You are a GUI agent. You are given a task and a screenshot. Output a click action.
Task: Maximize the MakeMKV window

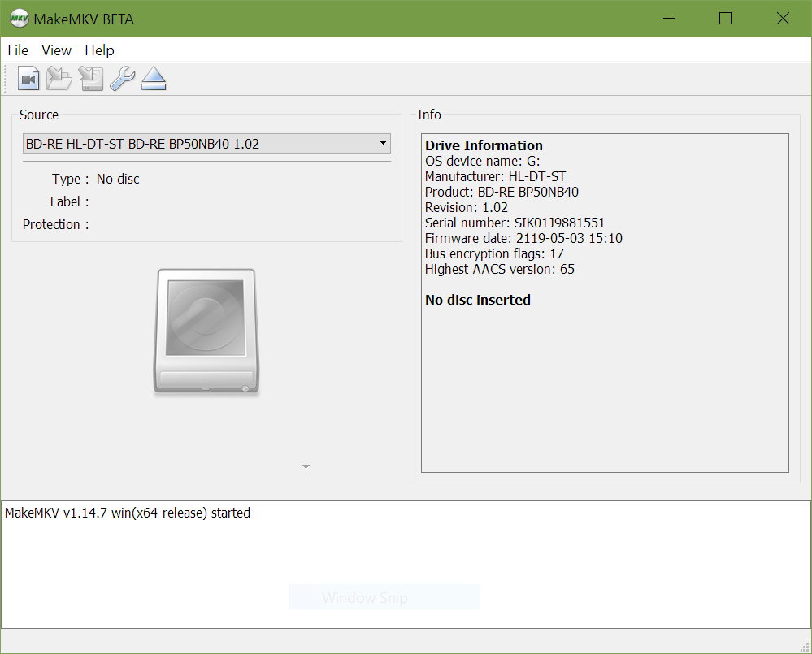point(726,19)
